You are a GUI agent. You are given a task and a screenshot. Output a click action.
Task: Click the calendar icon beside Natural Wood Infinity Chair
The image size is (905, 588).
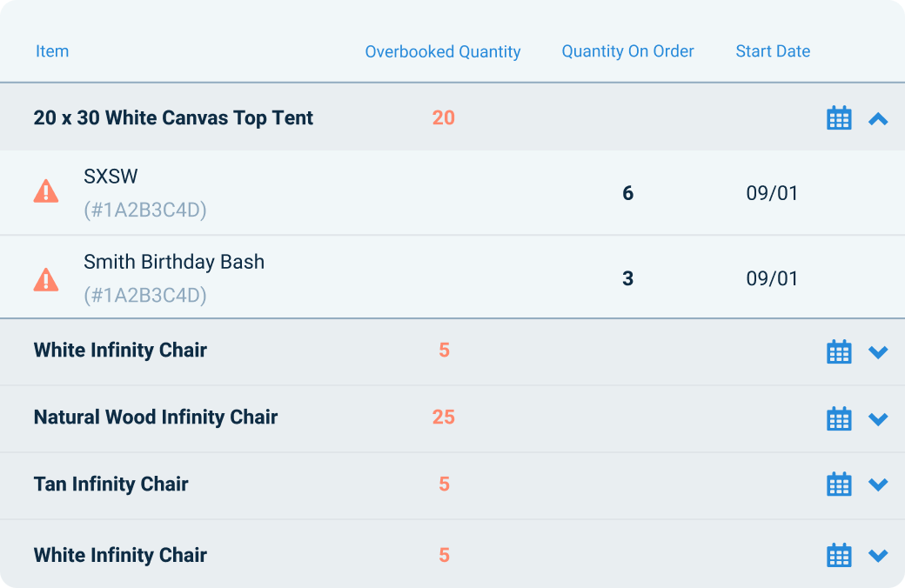(x=838, y=418)
